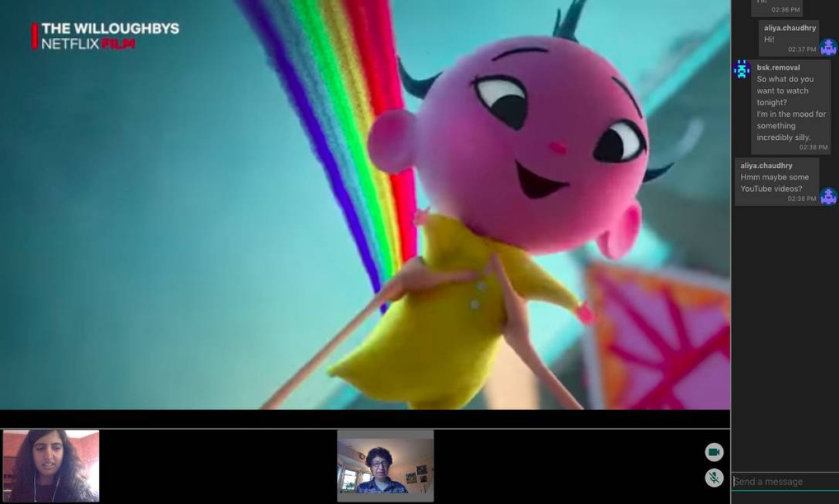
Task: Unmute the microphone button
Action: [x=714, y=477]
